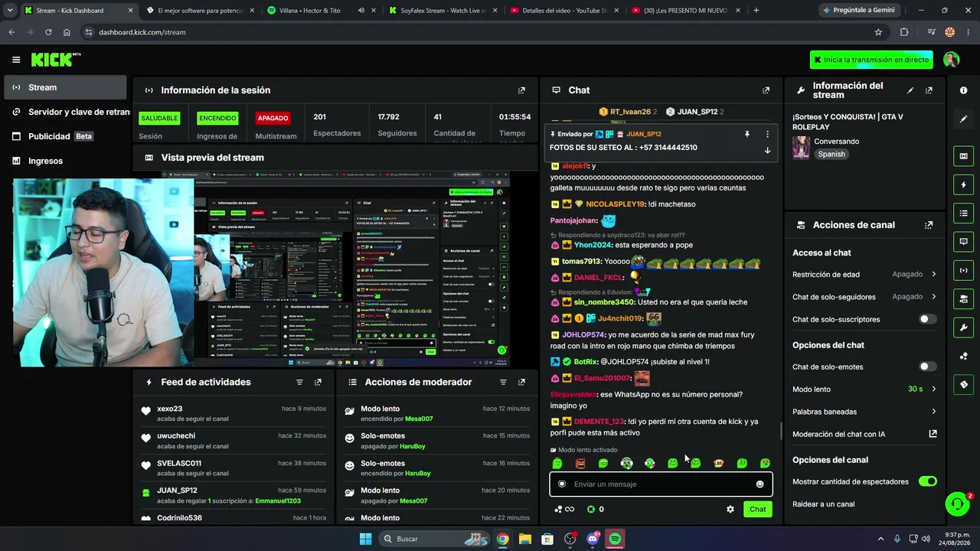Click Raidear a un canal
Viewport: 980px width, 551px height.
pyautogui.click(x=823, y=504)
